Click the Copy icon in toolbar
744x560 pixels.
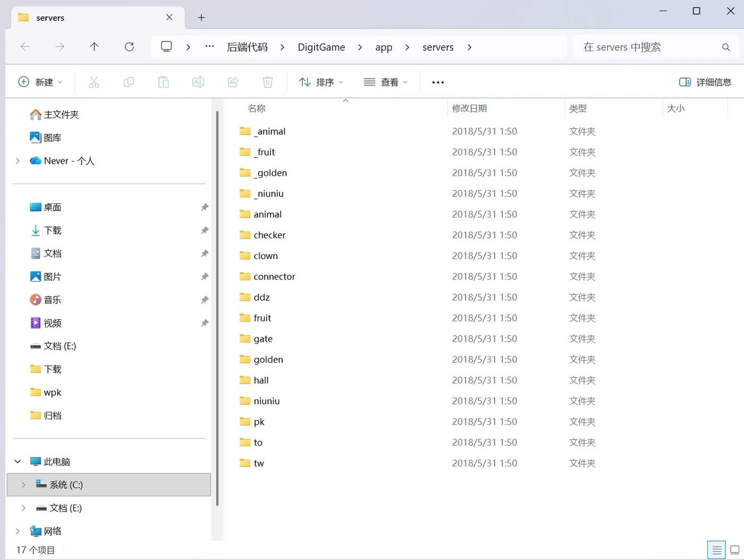129,82
